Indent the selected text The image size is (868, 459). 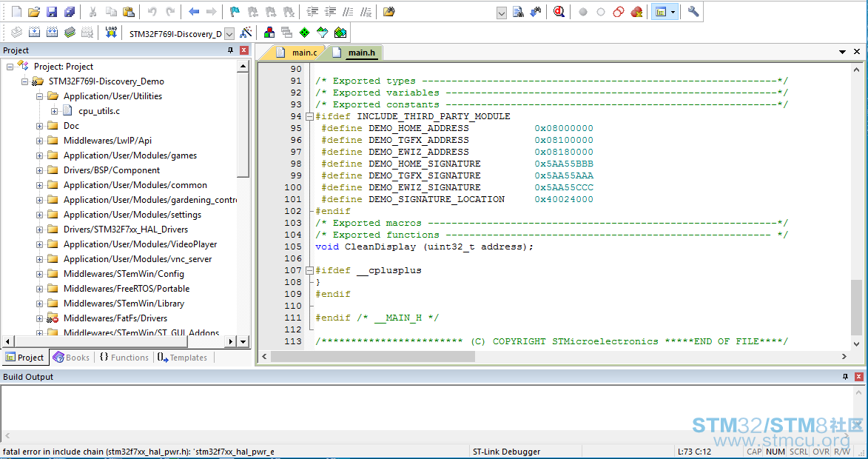pyautogui.click(x=313, y=12)
